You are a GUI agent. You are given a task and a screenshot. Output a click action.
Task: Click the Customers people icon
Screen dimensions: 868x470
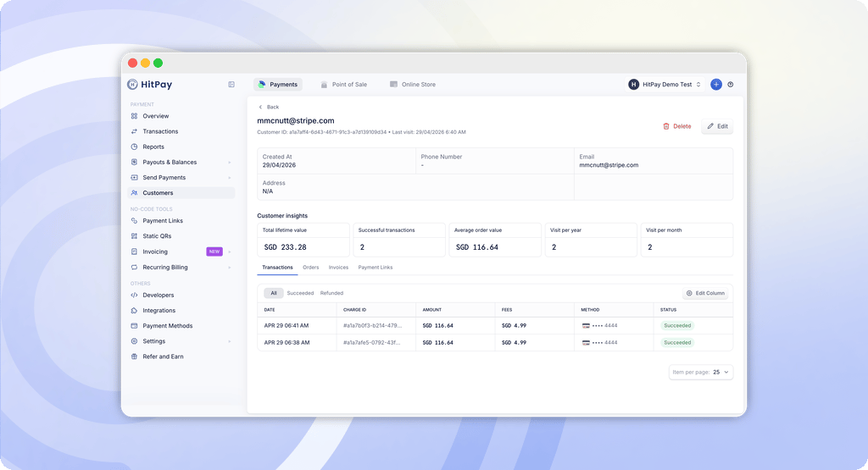[134, 193]
